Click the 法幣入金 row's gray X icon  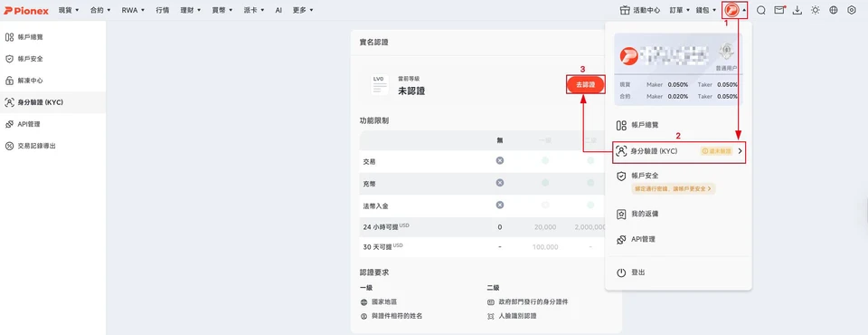(x=500, y=205)
